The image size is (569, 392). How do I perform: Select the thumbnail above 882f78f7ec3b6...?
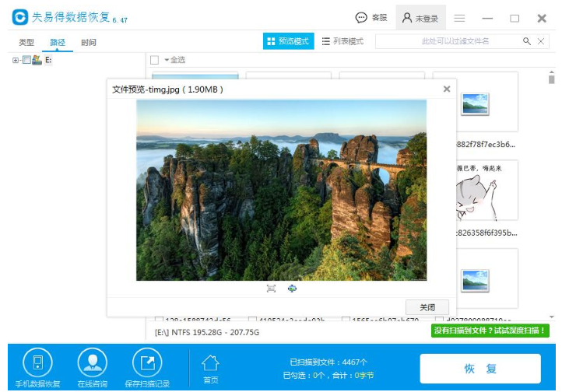coord(475,103)
